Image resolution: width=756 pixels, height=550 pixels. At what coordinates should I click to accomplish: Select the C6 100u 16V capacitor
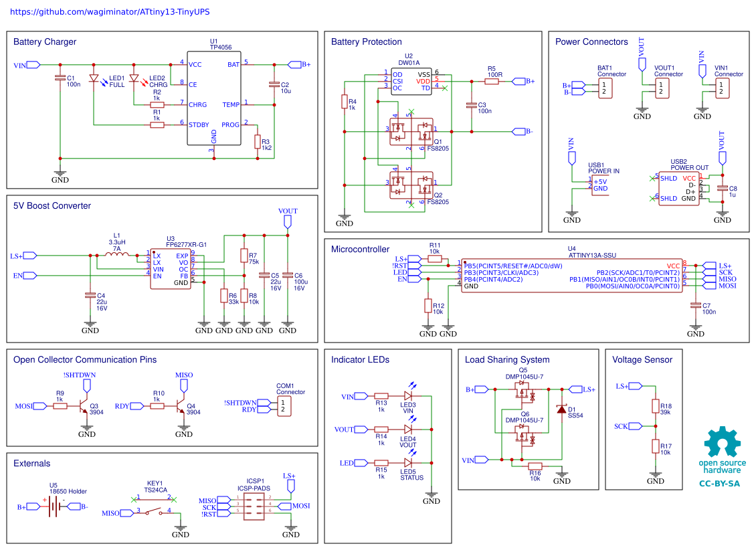click(x=288, y=275)
